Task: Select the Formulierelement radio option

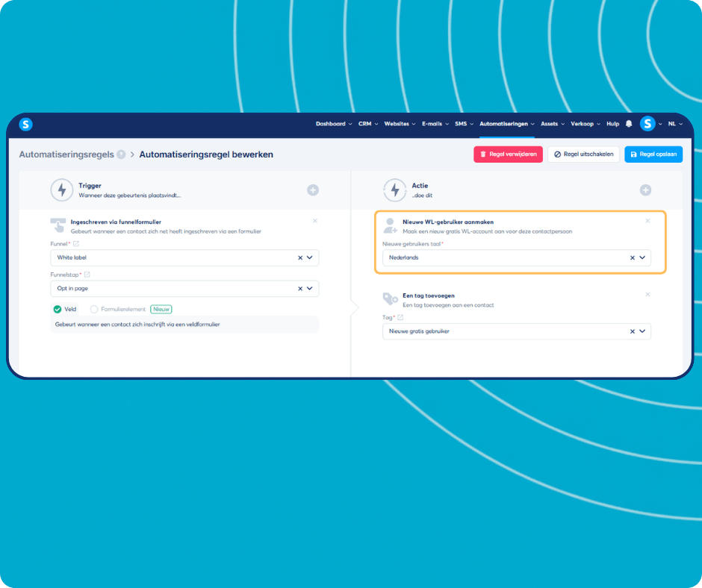Action: [94, 309]
